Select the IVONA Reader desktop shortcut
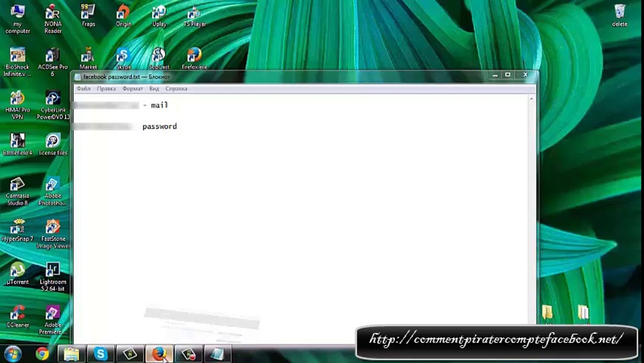Screen dimensions: 644x363 pos(53,19)
